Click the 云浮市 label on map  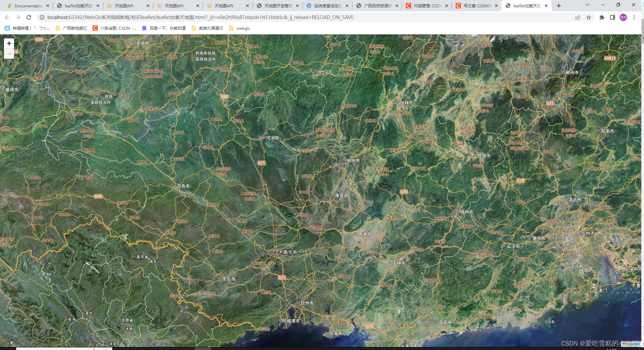(513, 246)
